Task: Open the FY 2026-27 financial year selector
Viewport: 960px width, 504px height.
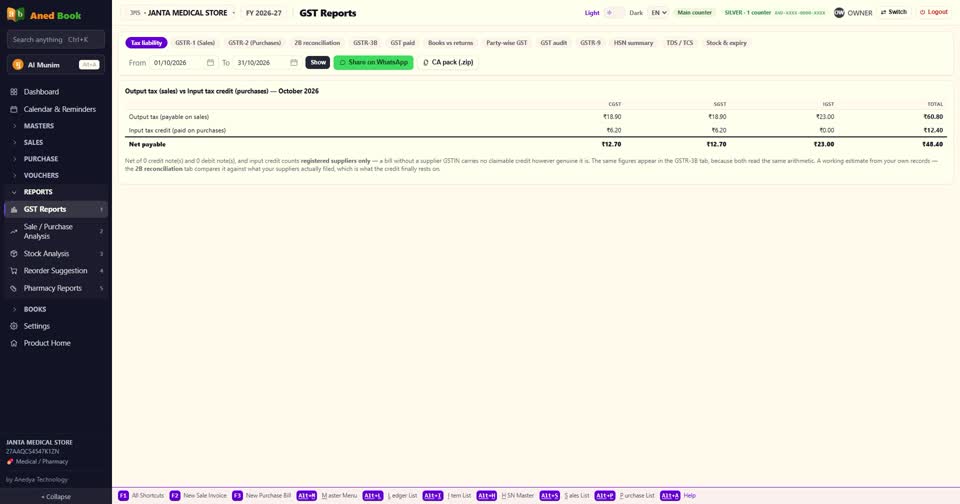Action: click(x=264, y=13)
